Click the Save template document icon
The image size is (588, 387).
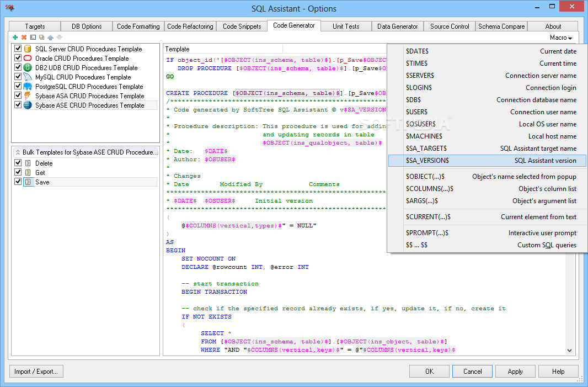click(28, 182)
